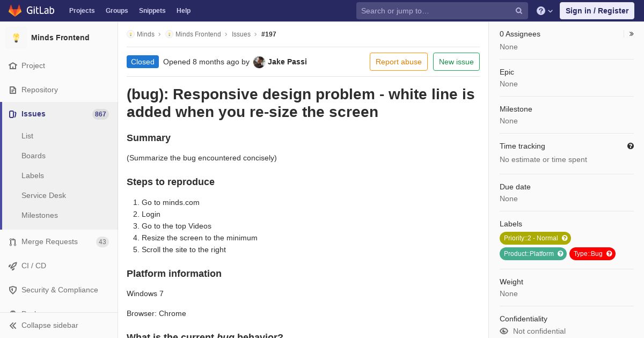Click the collapse sidebar double-chevron icon

(13, 326)
